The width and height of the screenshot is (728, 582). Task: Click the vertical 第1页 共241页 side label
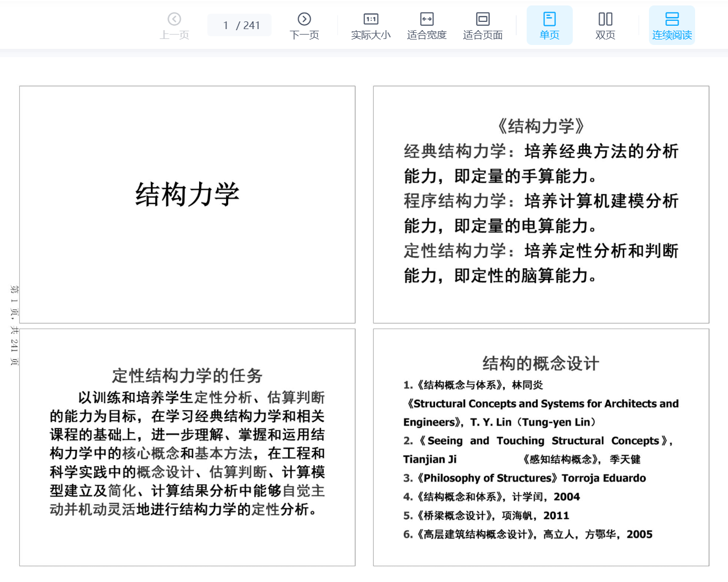coord(14,325)
